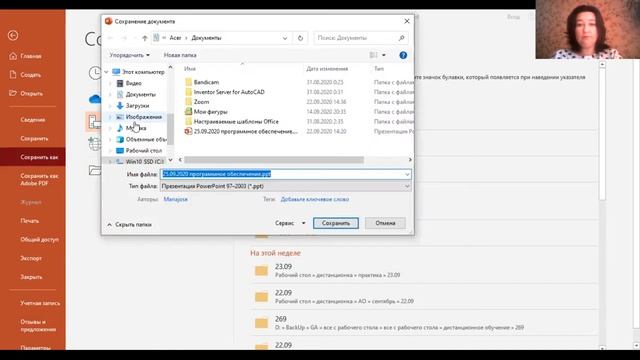Select Загрузки in the navigation tree
The width and height of the screenshot is (640, 360).
[x=137, y=106]
